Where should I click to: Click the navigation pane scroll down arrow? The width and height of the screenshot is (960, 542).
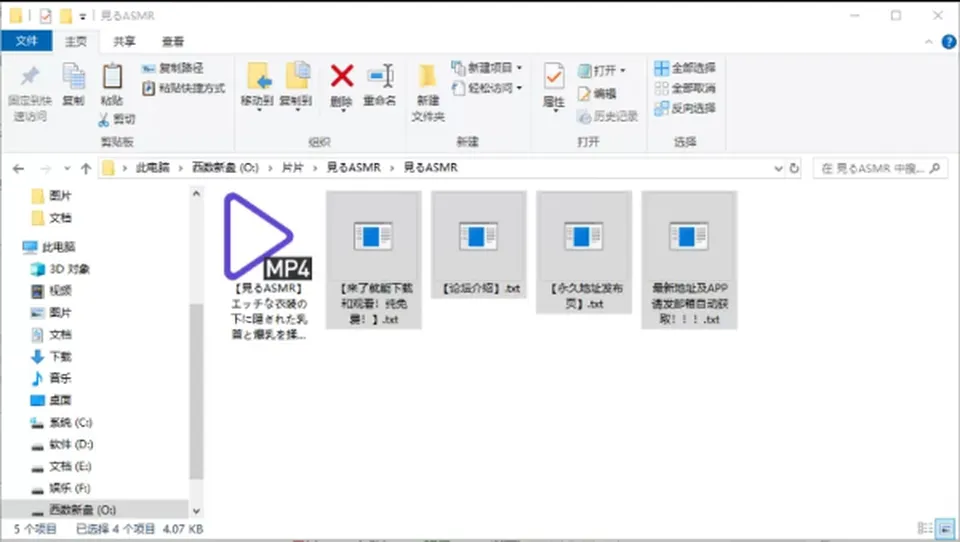click(196, 511)
